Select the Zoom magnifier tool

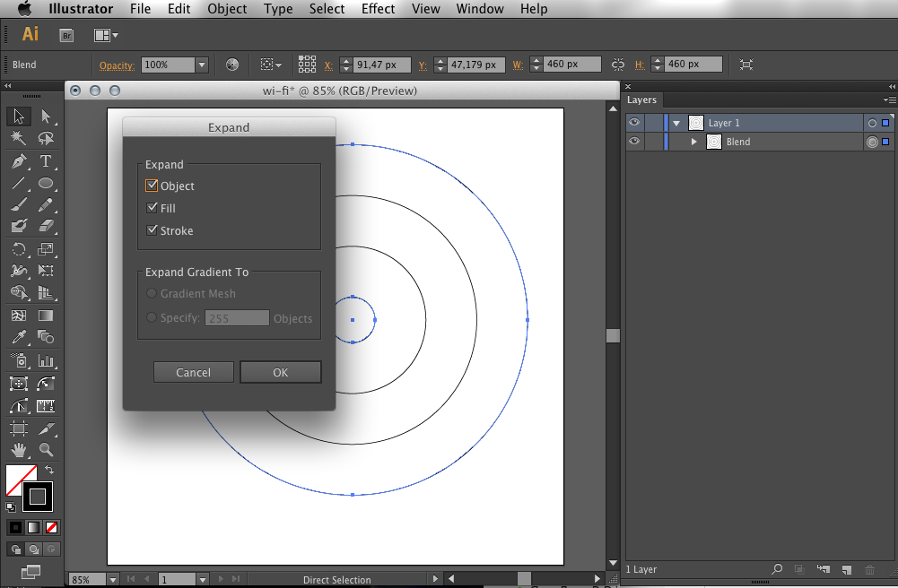click(45, 450)
